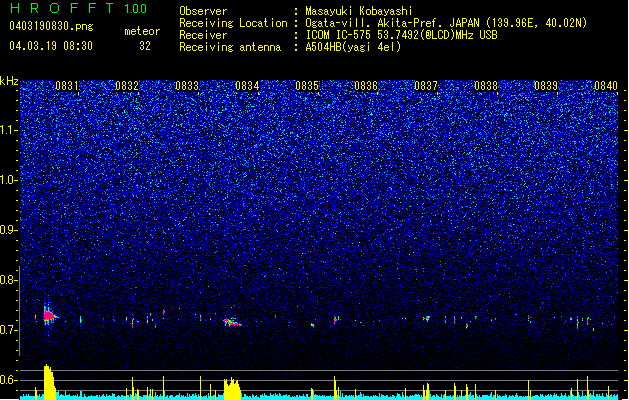Click time marker 0831
The height and width of the screenshot is (400, 629).
pyautogui.click(x=67, y=86)
